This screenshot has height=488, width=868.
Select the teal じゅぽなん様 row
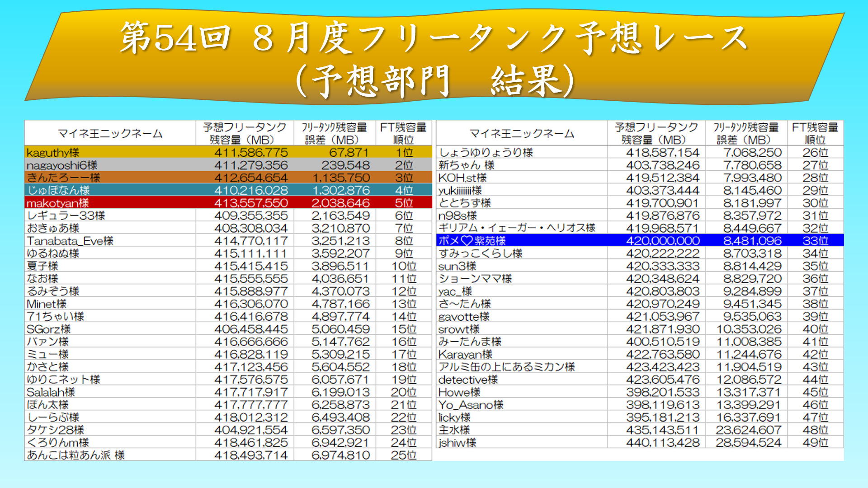228,190
